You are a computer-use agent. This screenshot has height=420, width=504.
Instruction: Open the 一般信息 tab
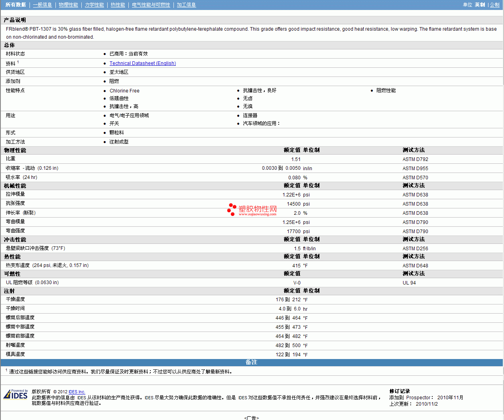(42, 5)
